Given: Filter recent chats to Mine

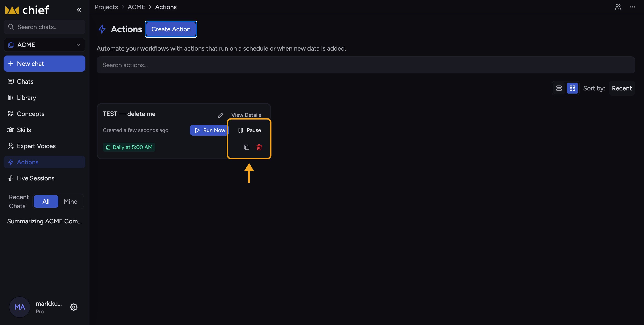Looking at the screenshot, I should coord(70,202).
